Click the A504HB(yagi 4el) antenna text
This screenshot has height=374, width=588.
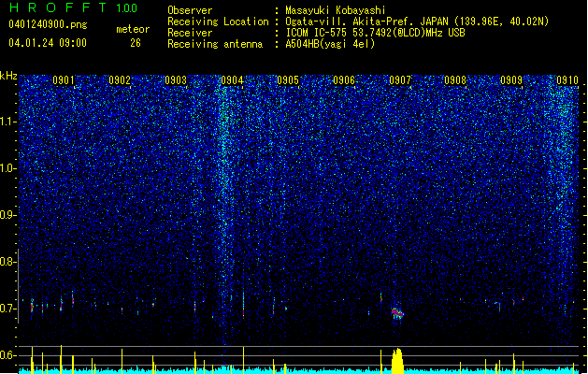click(330, 44)
